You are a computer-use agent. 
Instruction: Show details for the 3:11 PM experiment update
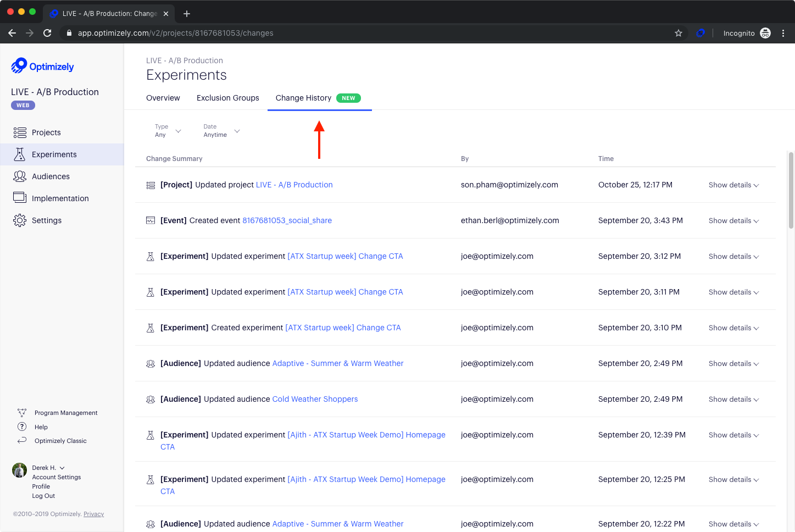coord(733,292)
